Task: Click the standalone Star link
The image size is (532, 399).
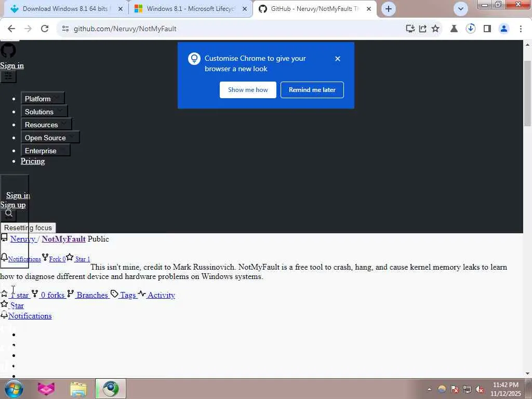Action: pos(17,305)
